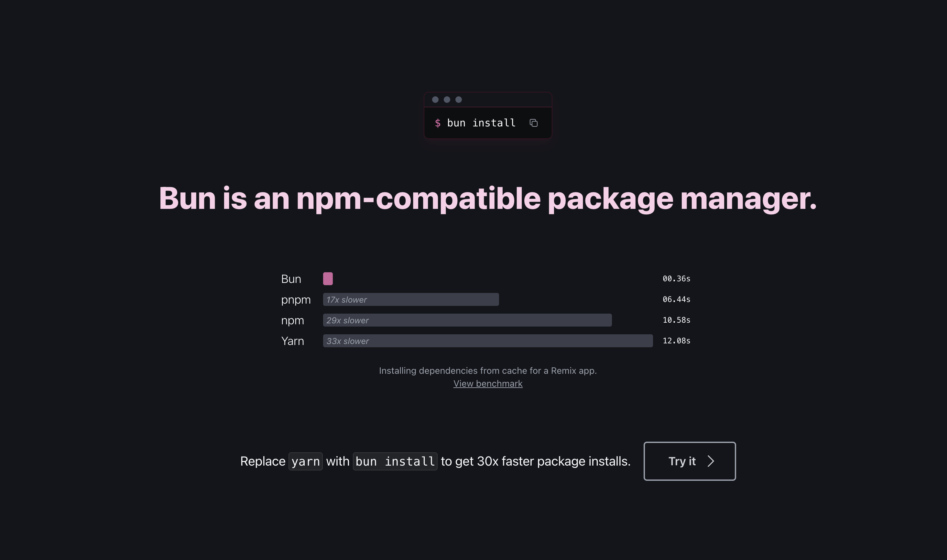Viewport: 947px width, 560px height.
Task: Click the inline bun install code snippet
Action: click(x=395, y=461)
